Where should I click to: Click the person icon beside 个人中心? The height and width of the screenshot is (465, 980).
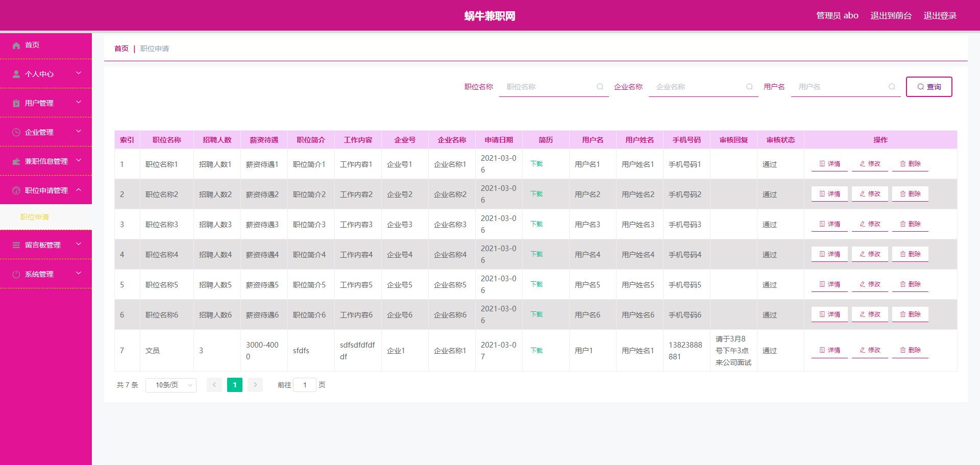[16, 74]
